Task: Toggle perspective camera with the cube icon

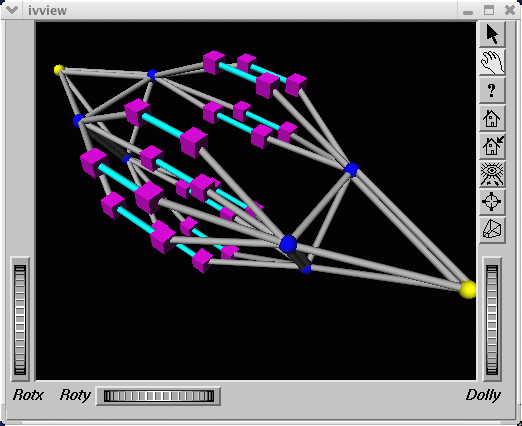Action: click(492, 230)
